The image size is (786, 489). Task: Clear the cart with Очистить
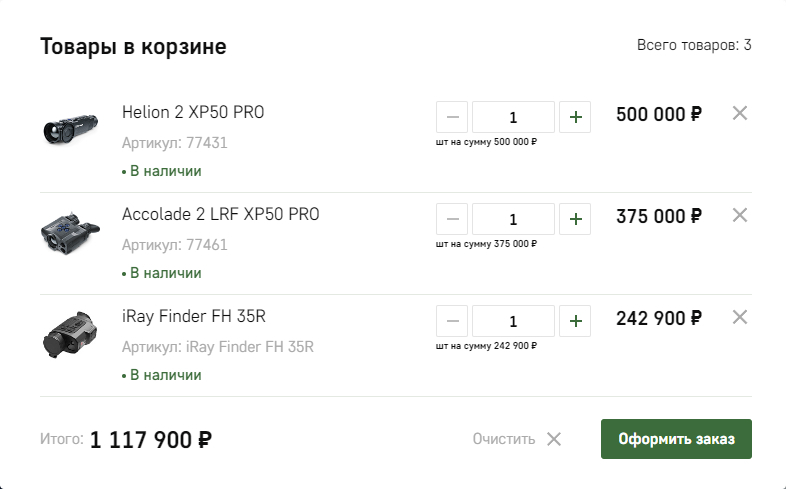point(517,439)
